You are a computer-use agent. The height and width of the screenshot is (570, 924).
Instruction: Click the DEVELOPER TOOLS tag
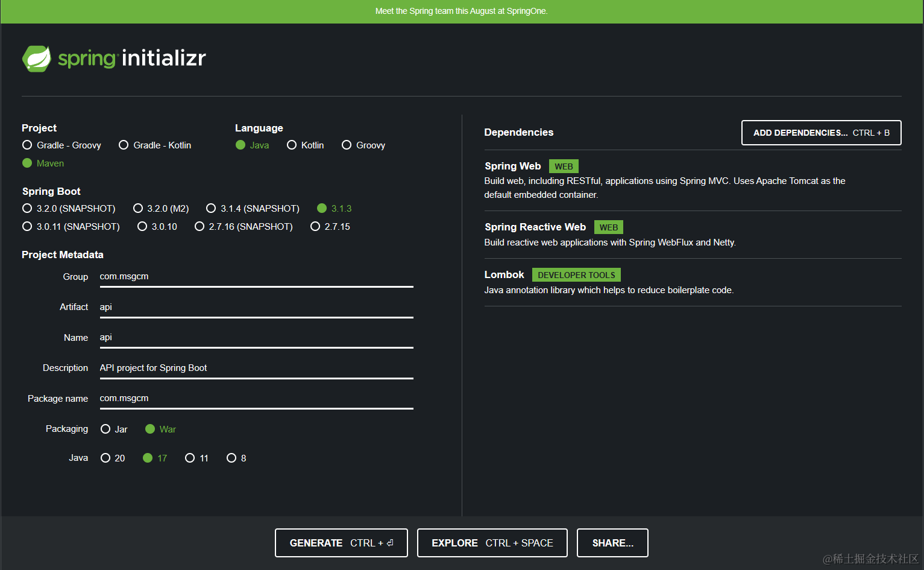point(576,275)
